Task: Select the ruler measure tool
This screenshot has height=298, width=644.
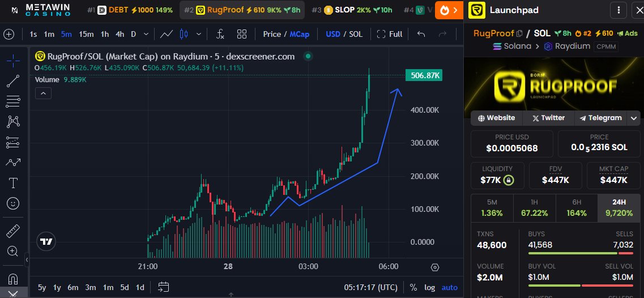Action: click(x=13, y=231)
